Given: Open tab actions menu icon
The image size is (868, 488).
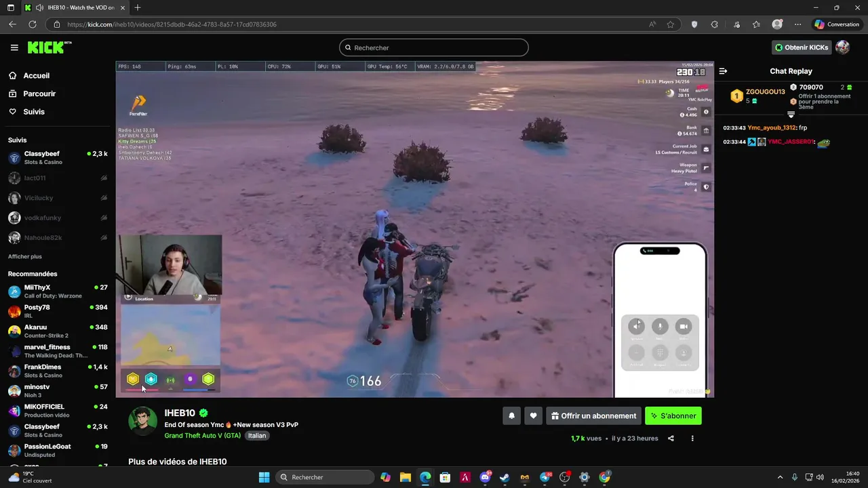Looking at the screenshot, I should 11,7.
